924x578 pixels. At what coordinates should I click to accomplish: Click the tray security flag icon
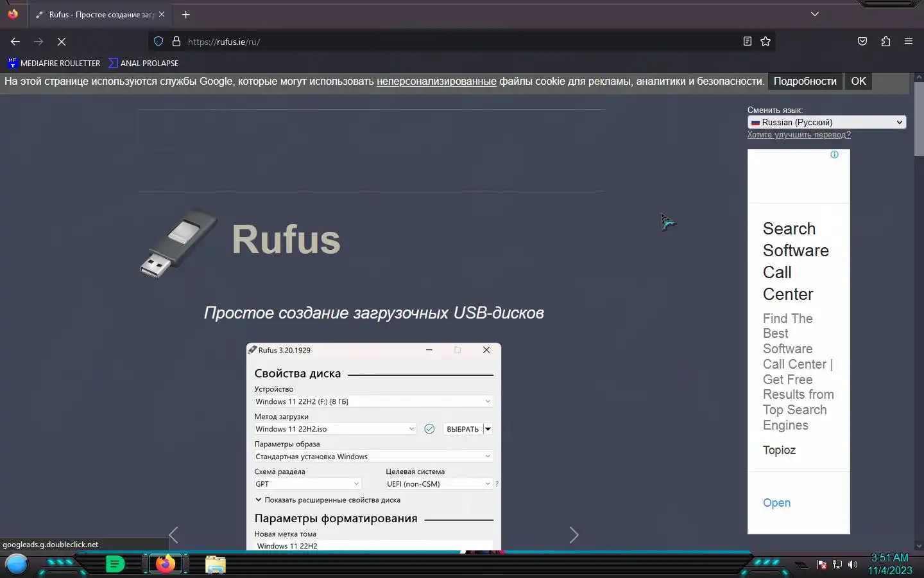pyautogui.click(x=821, y=565)
